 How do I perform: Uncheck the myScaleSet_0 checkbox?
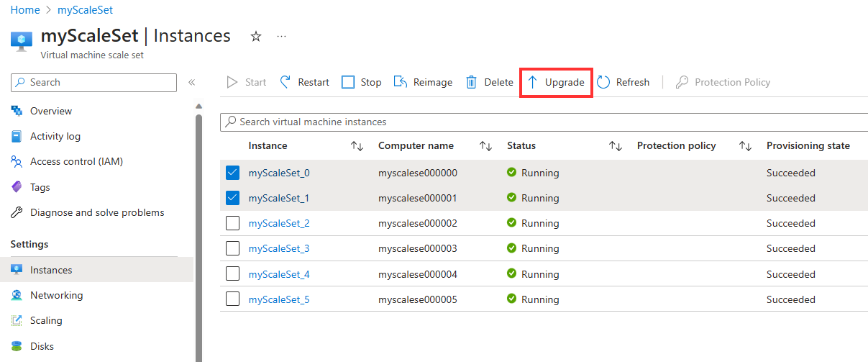coord(232,173)
